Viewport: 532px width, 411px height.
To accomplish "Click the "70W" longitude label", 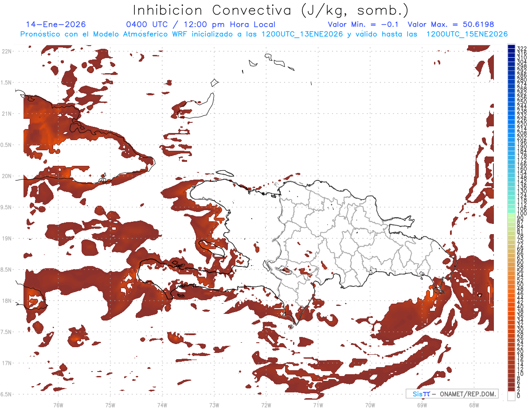I will (370, 405).
